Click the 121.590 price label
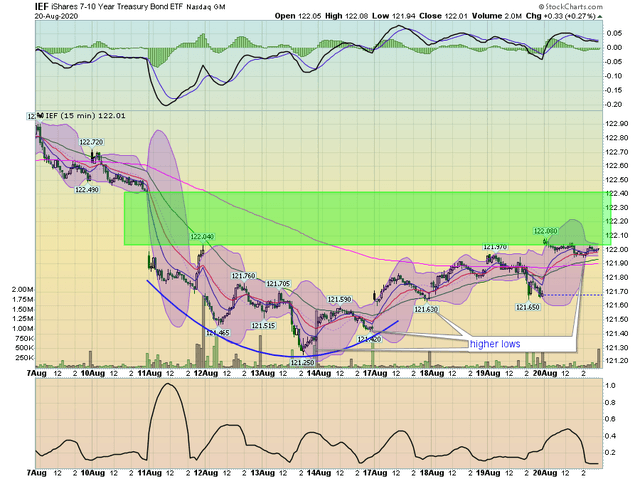This screenshot has height=479, width=640. pyautogui.click(x=339, y=300)
